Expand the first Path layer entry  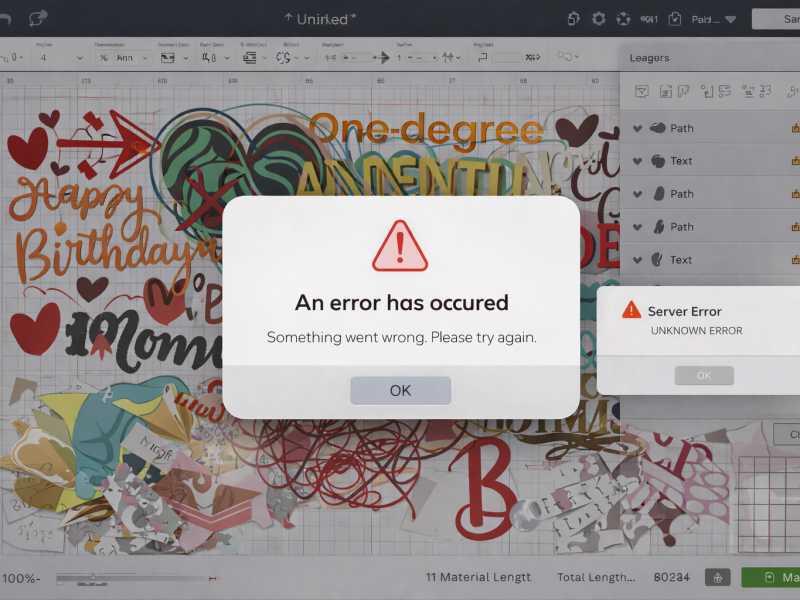637,128
